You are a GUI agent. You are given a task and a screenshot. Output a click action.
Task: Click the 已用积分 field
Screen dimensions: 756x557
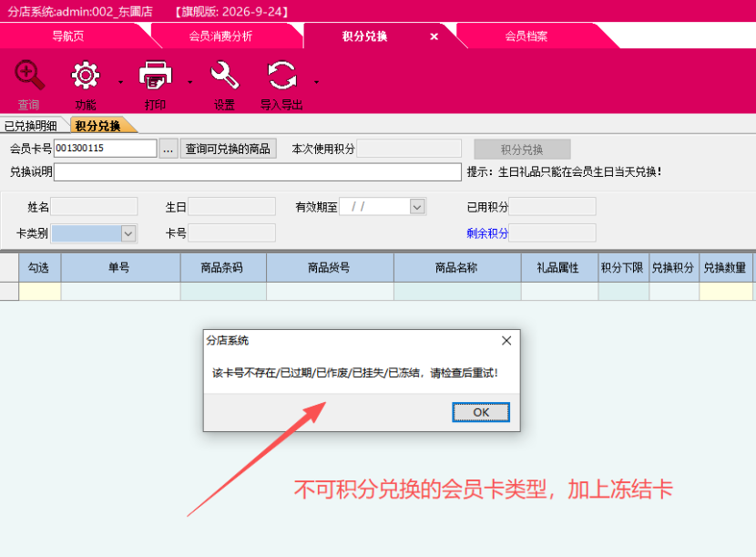(x=553, y=207)
